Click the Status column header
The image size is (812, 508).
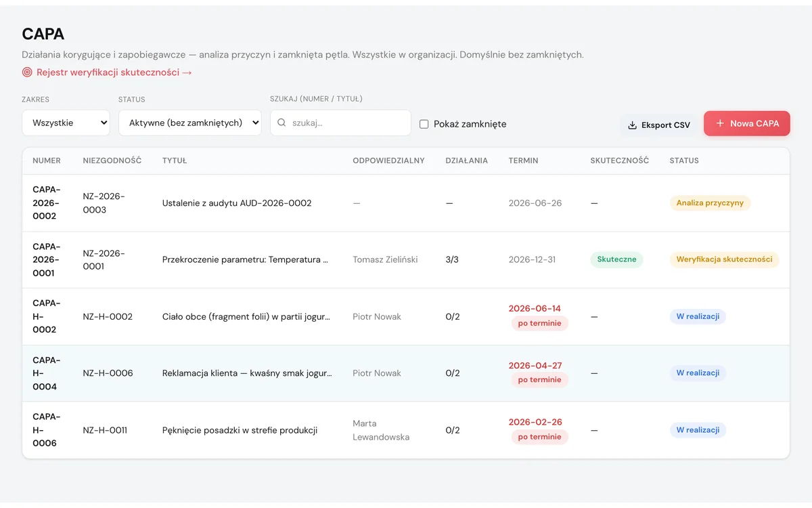pyautogui.click(x=684, y=161)
